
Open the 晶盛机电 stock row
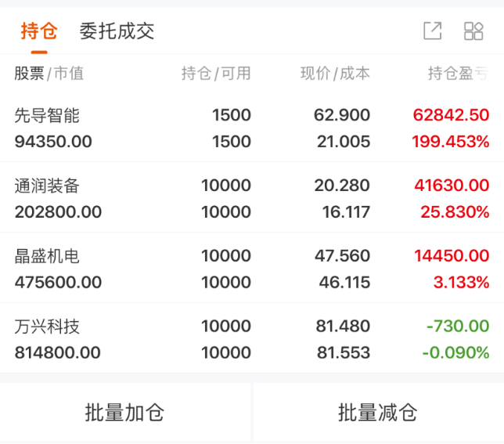[x=252, y=269]
